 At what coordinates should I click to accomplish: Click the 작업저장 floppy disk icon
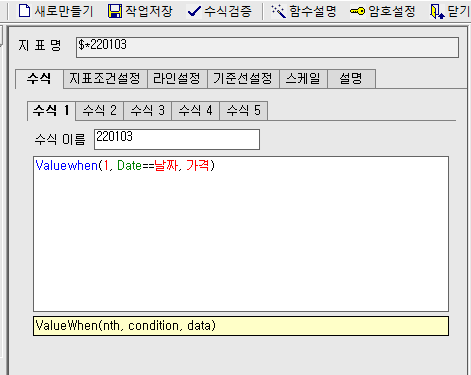point(115,11)
